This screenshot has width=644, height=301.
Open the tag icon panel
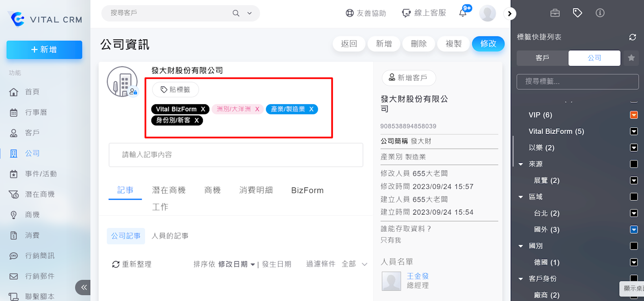pos(577,13)
